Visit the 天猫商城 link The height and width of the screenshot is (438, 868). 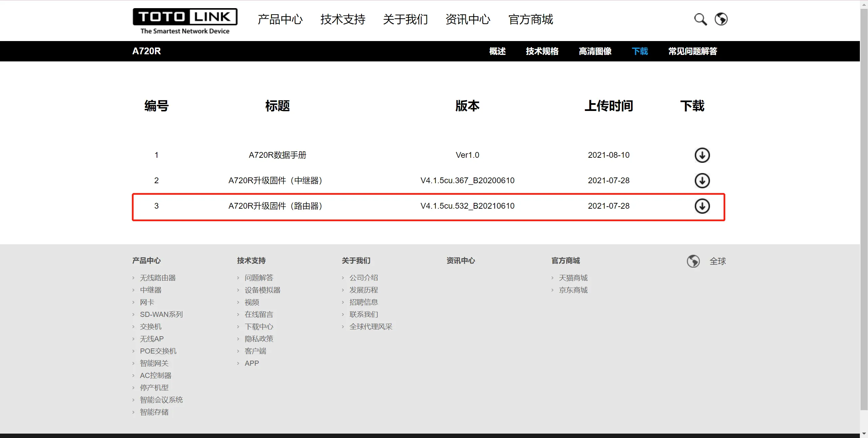573,278
